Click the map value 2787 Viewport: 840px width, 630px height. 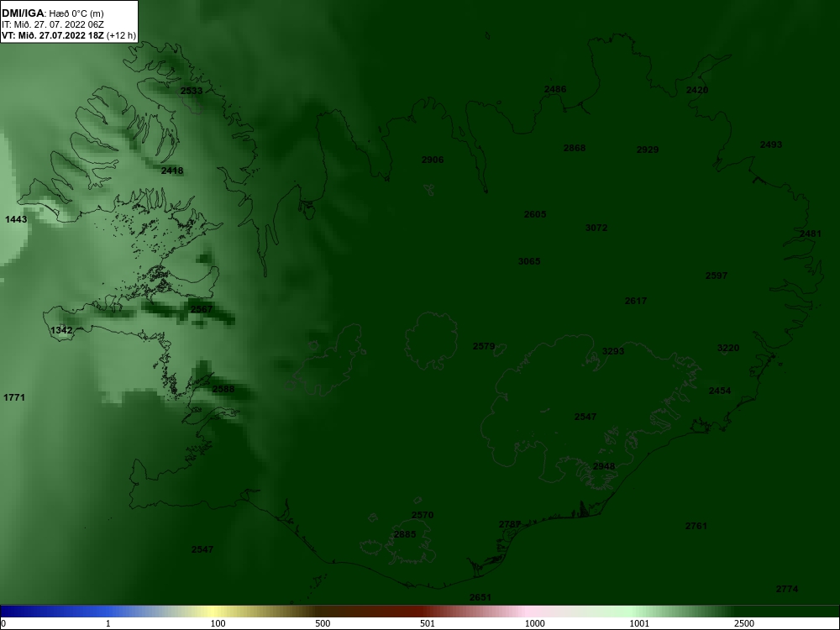[x=510, y=524]
